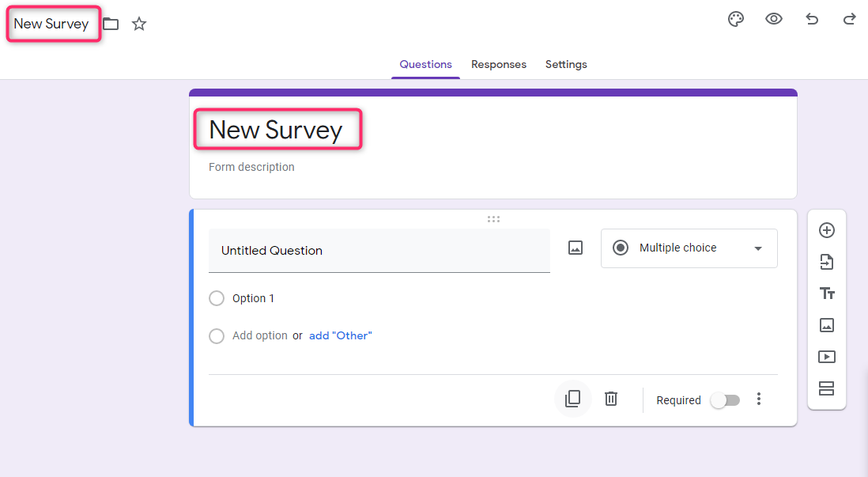Preview the form with the eye icon
This screenshot has height=477, width=868.
[773, 20]
